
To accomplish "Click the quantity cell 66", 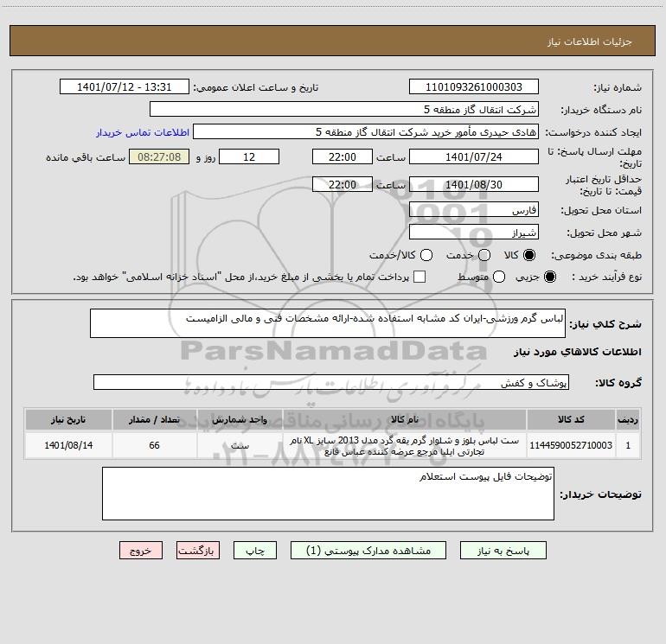I will [x=154, y=445].
